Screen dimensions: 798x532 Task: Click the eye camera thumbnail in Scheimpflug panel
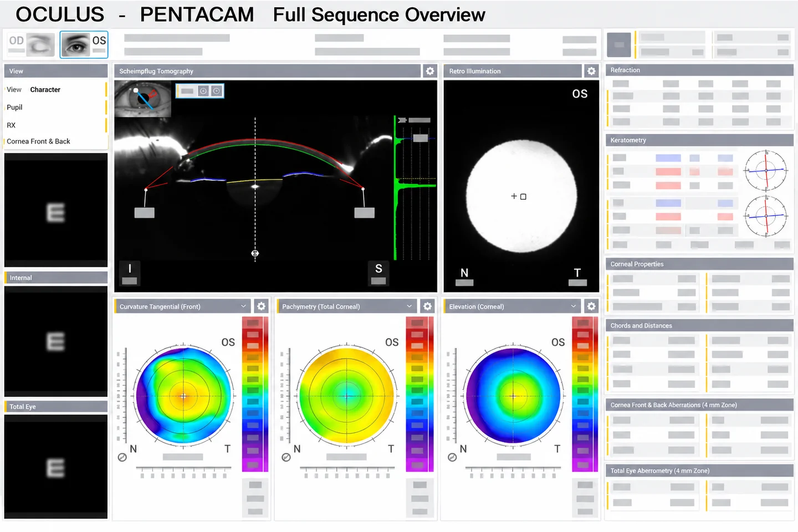(143, 99)
